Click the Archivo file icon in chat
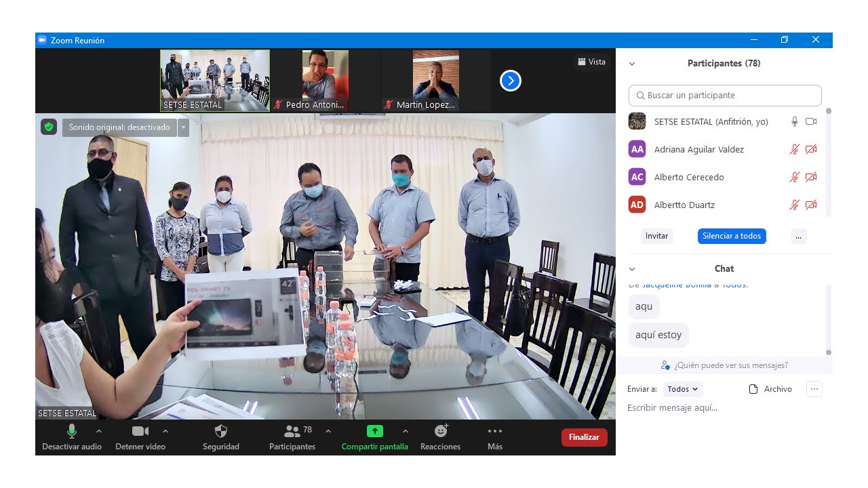This screenshot has width=868, height=488. 753,389
